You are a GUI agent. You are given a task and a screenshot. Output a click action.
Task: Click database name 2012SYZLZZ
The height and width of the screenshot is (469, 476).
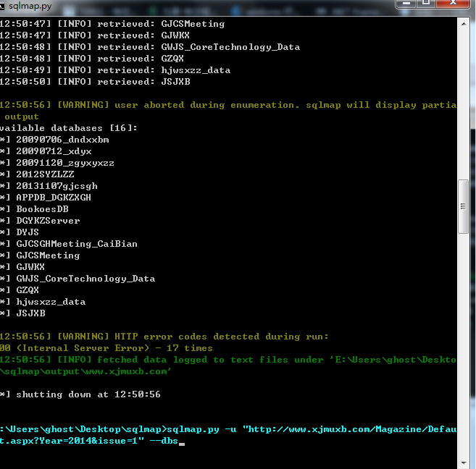45,174
